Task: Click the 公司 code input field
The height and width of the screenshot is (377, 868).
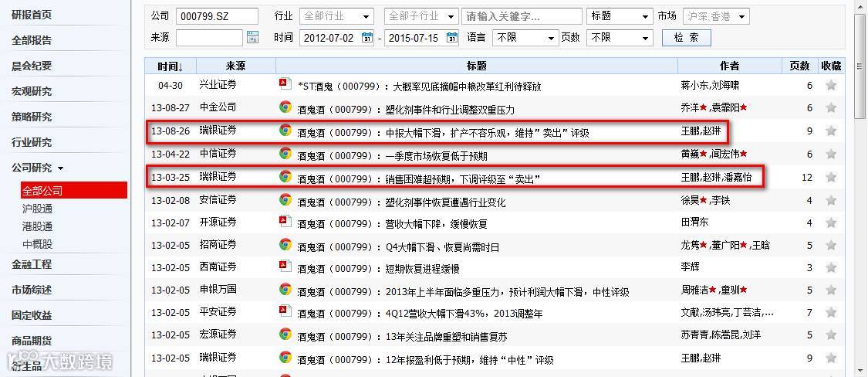Action: [x=217, y=17]
